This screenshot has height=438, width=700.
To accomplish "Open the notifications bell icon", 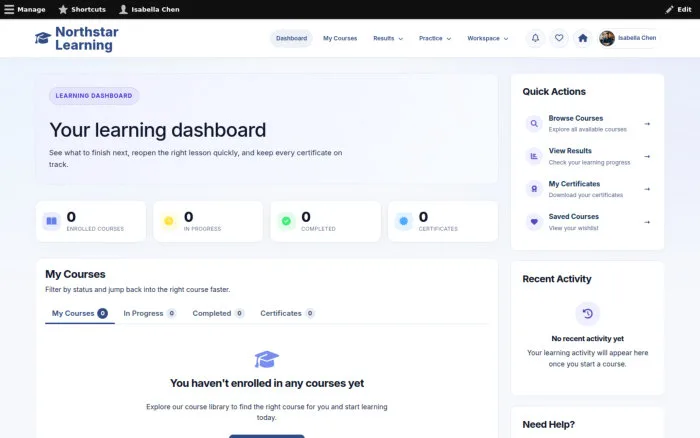I will coord(535,38).
